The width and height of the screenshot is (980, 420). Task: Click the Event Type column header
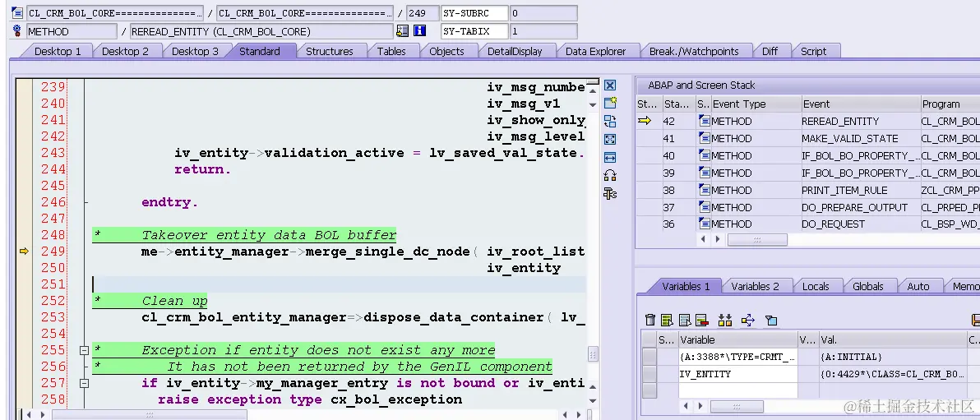756,104
